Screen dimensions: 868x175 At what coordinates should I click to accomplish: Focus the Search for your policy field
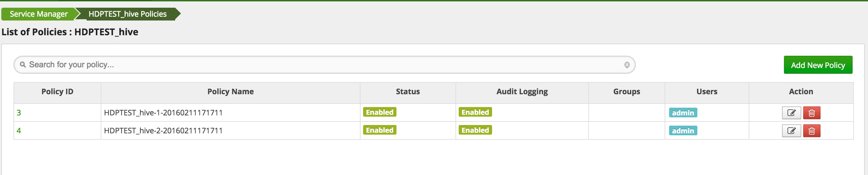coord(324,65)
